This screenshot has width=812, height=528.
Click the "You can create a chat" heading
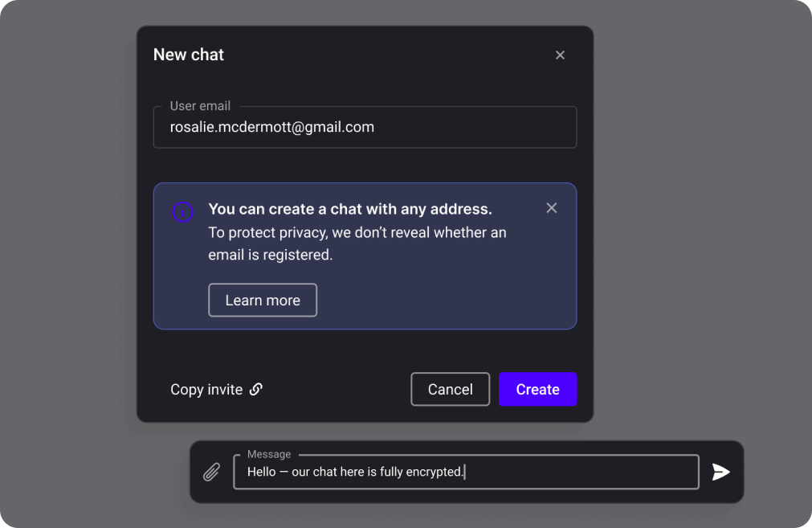click(350, 209)
